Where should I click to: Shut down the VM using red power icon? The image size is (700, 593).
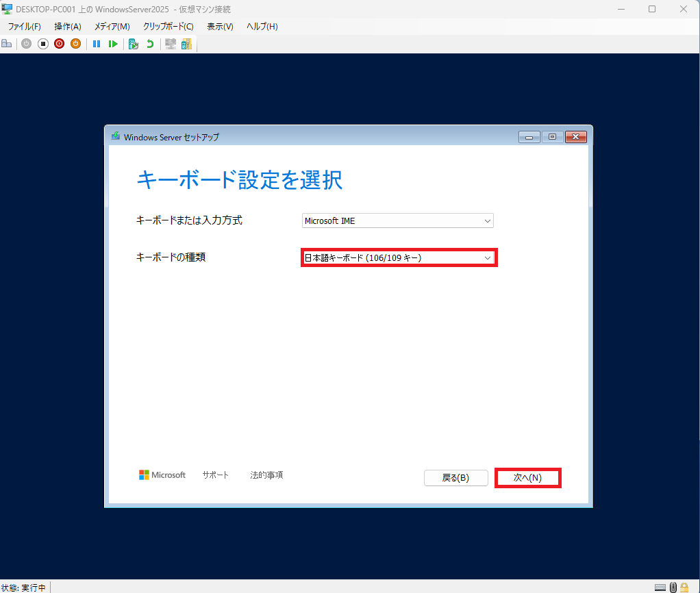point(60,44)
